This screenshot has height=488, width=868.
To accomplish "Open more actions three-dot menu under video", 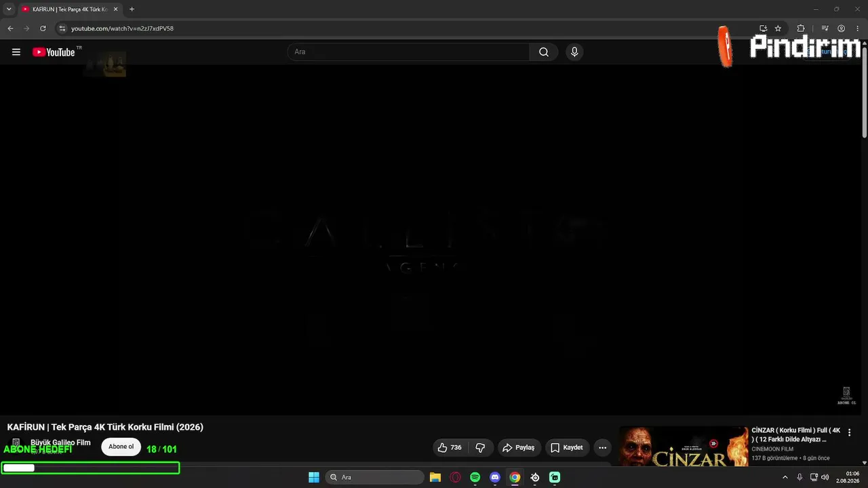I will click(602, 447).
